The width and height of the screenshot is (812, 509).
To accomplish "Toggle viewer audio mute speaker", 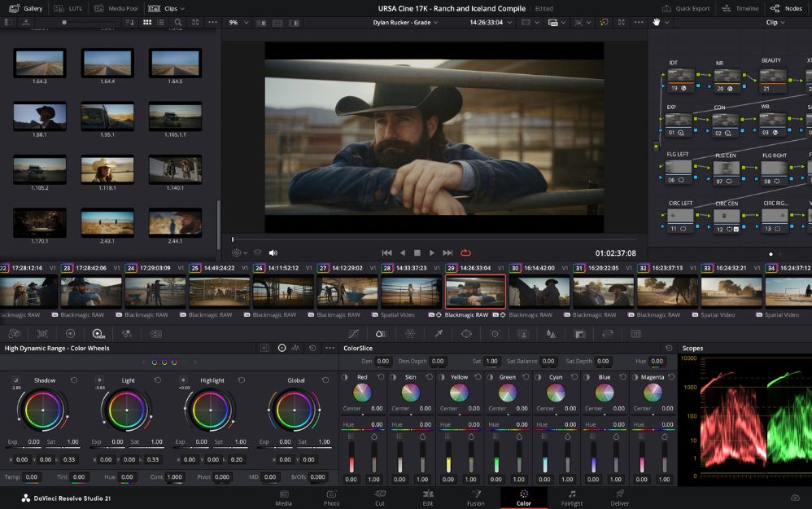I will click(273, 253).
